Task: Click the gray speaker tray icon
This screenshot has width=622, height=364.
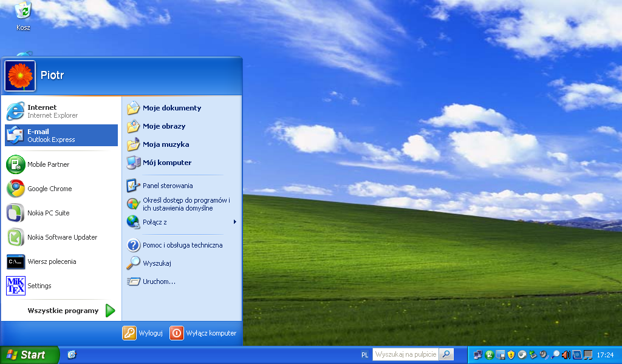Action: tap(544, 355)
